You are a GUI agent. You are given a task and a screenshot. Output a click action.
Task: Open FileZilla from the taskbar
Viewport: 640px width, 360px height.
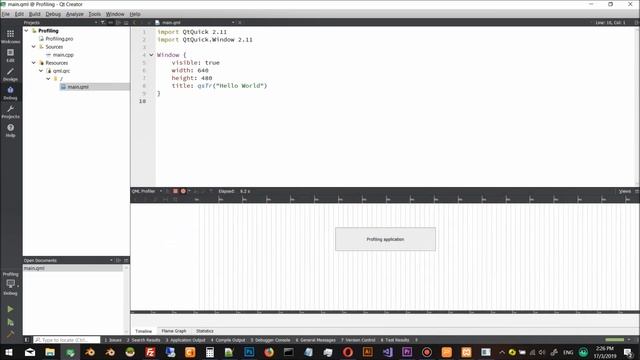click(150, 352)
